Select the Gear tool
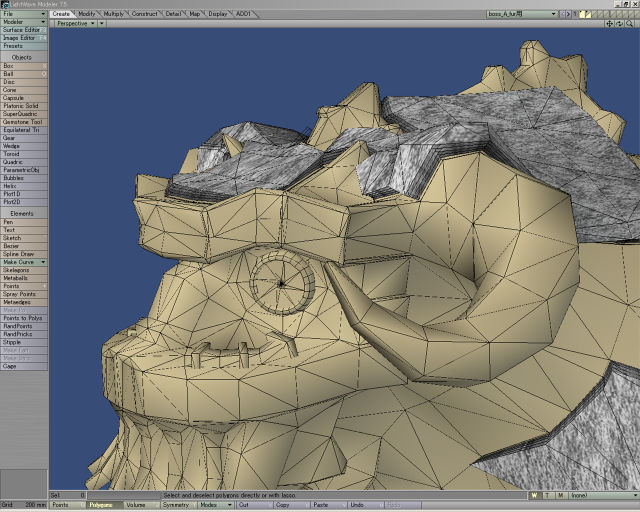The height and width of the screenshot is (512, 640). (24, 138)
